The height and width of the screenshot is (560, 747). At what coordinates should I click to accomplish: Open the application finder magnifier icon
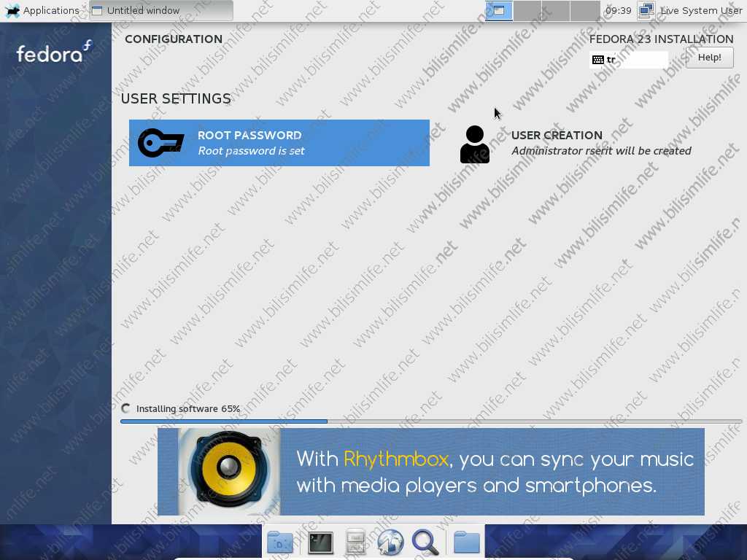tap(425, 542)
